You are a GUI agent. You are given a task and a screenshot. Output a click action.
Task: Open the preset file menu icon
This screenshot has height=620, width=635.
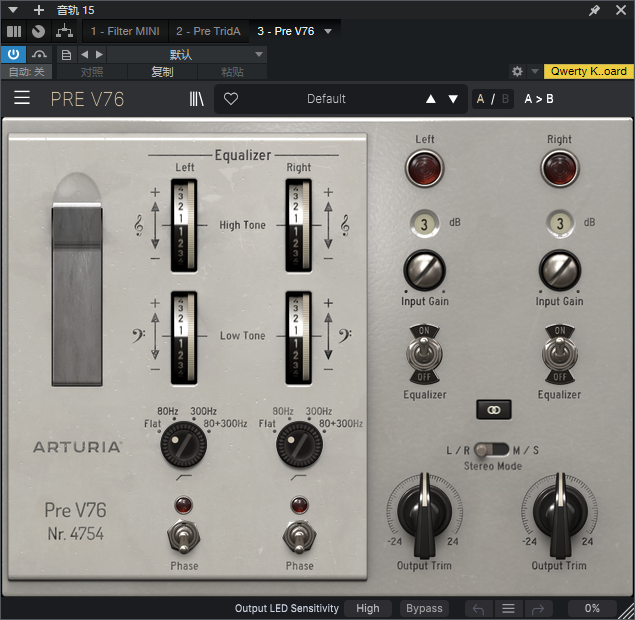pos(66,54)
